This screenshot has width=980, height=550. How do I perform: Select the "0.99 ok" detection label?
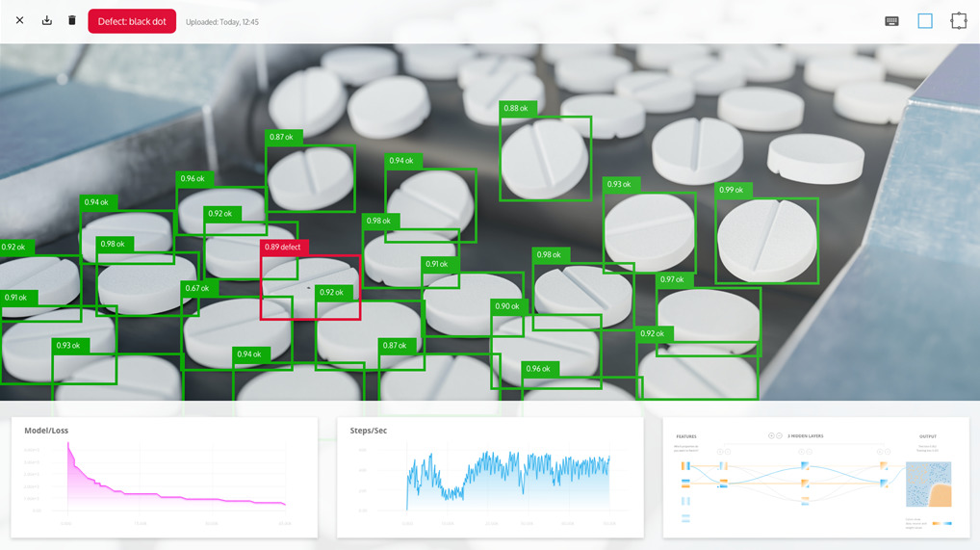tap(733, 191)
